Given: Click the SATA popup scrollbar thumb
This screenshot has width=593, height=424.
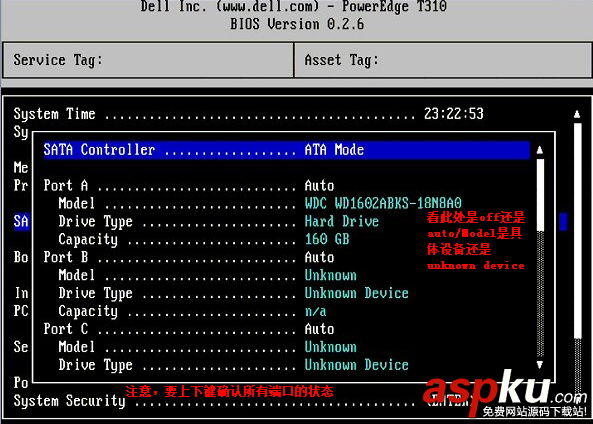Looking at the screenshot, I should tap(540, 195).
